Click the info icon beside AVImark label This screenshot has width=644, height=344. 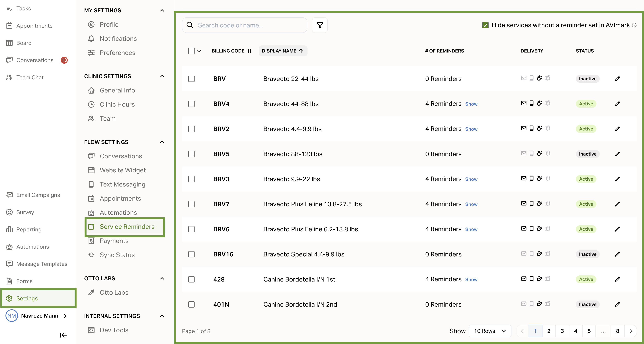tap(634, 25)
